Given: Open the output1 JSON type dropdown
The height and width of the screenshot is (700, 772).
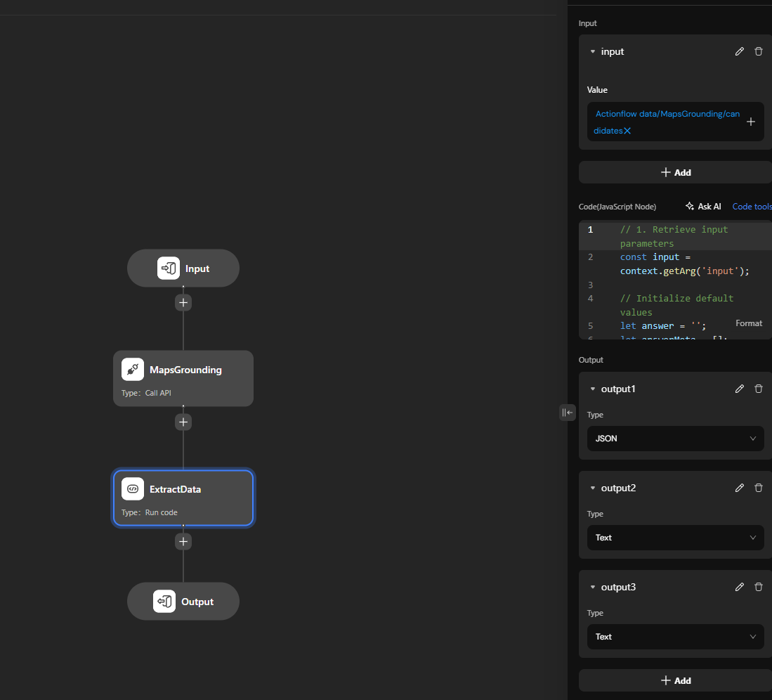Looking at the screenshot, I should pos(674,439).
